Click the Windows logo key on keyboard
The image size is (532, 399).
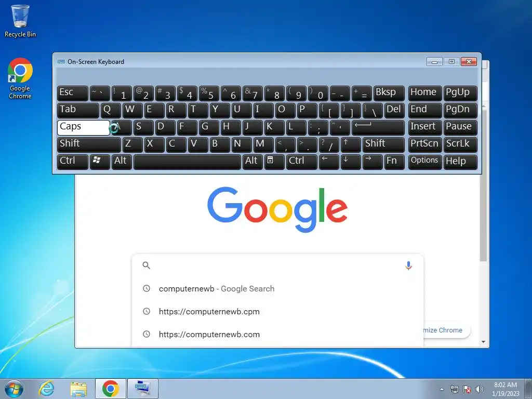100,162
